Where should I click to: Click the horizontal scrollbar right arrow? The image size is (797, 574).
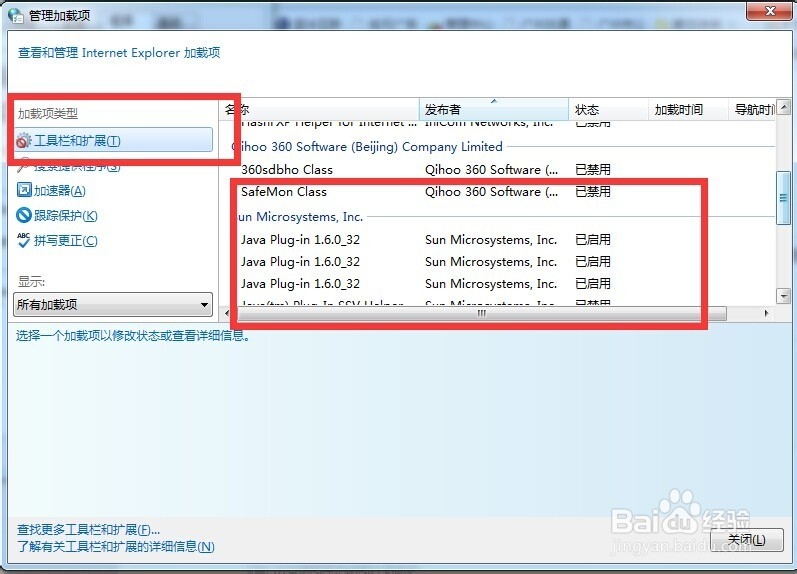click(766, 313)
